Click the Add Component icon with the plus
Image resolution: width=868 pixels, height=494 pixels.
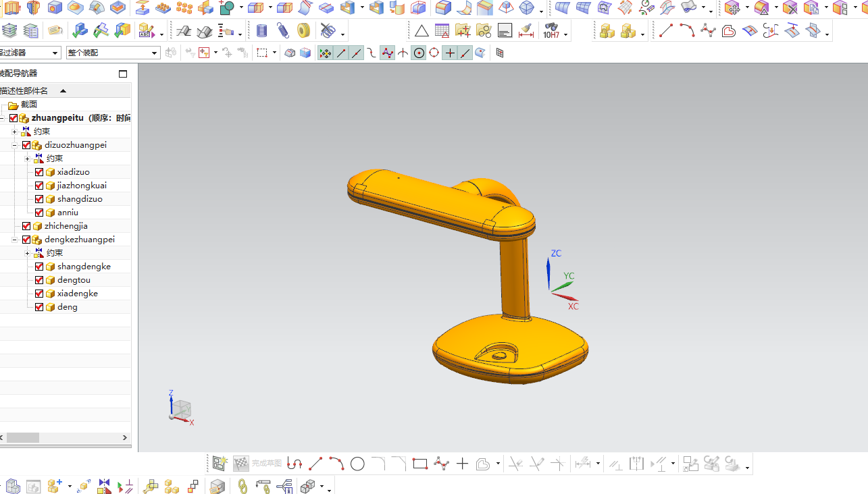coord(55,485)
